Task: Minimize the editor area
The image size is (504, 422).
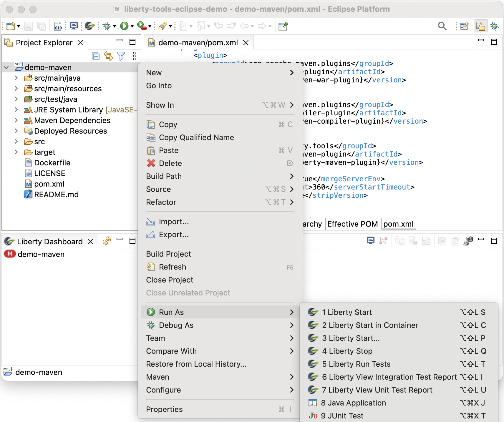Action: [481, 40]
